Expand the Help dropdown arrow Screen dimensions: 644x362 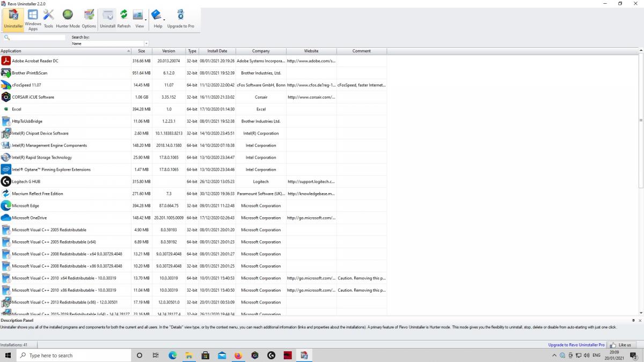pos(164,20)
